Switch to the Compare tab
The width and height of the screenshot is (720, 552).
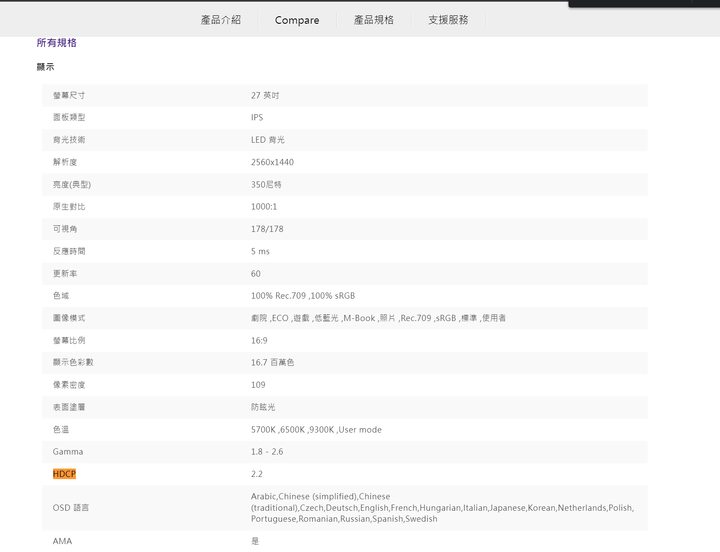pyautogui.click(x=297, y=20)
